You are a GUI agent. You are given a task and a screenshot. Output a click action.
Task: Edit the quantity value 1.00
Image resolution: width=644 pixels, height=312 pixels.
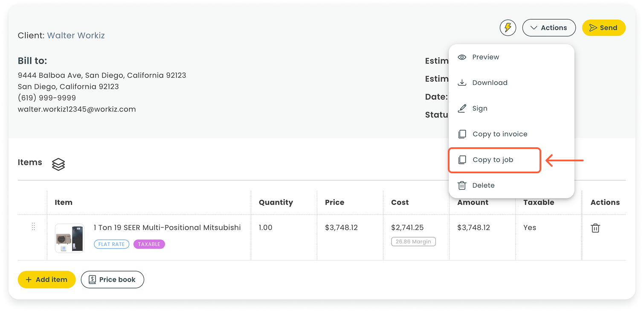(x=265, y=227)
